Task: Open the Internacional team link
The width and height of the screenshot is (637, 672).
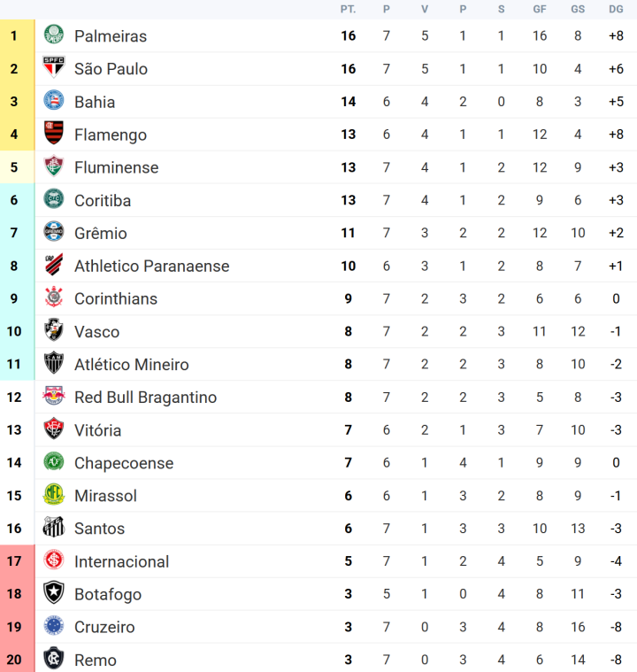Action: point(121,561)
